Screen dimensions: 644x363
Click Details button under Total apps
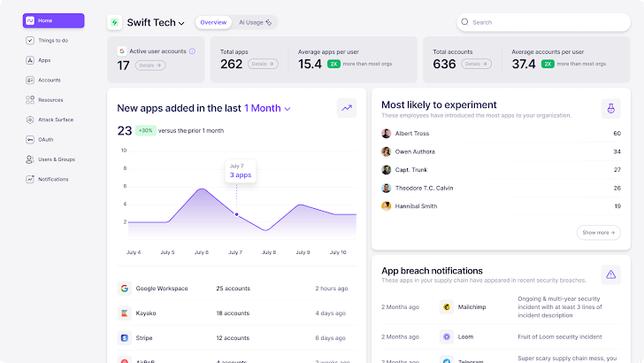pos(263,65)
